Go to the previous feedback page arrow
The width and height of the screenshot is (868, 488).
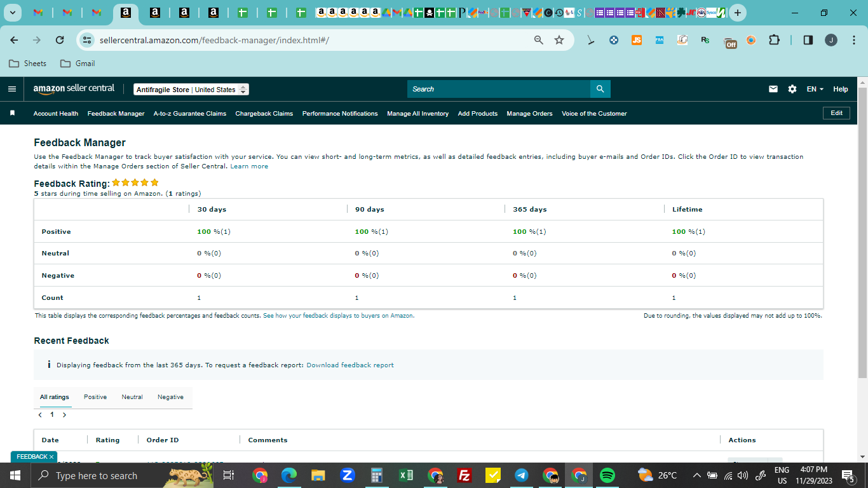40,415
